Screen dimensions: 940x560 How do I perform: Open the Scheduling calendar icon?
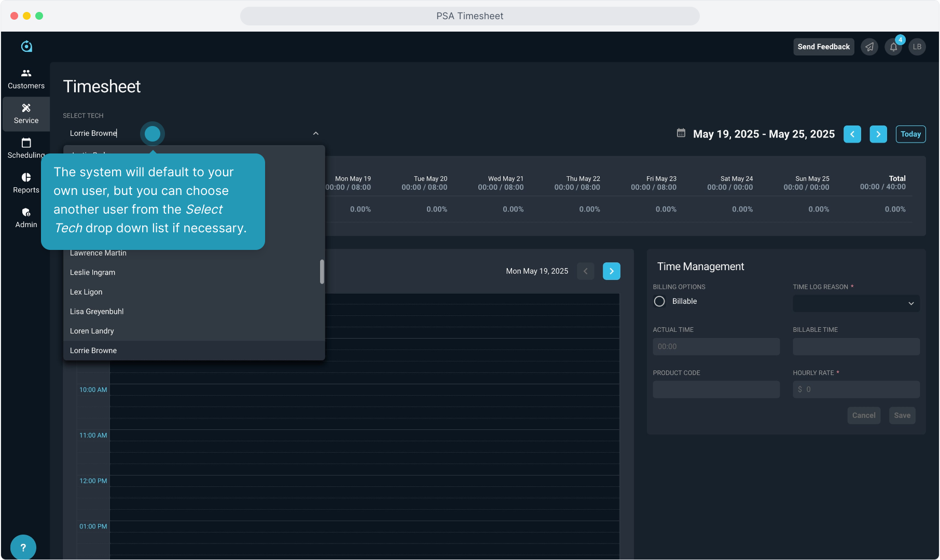click(x=26, y=143)
